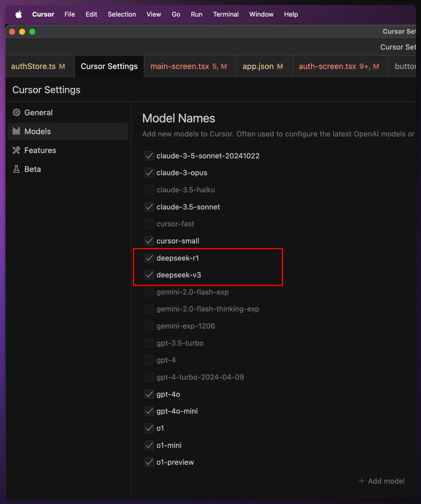Enable the gpt-4-turbo-2024-04-09 model checkbox
This screenshot has height=504, width=421.
pos(149,377)
